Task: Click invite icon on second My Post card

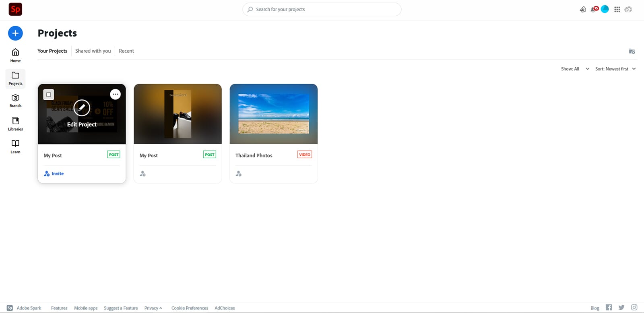Action: pos(142,174)
